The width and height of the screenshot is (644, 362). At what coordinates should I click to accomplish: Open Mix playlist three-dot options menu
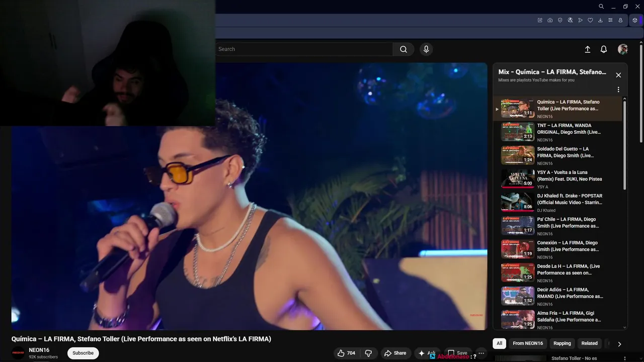pos(618,89)
